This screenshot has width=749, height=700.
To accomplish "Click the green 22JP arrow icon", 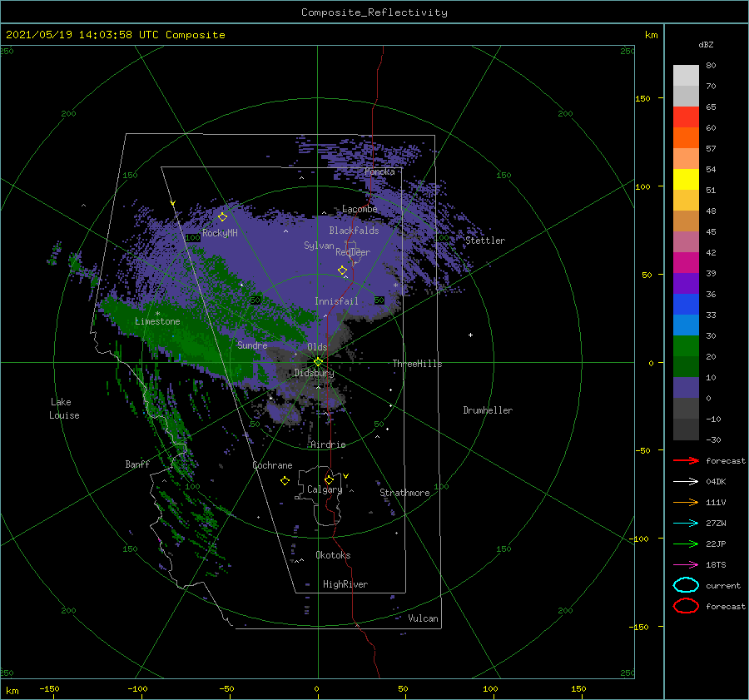I will tap(686, 544).
